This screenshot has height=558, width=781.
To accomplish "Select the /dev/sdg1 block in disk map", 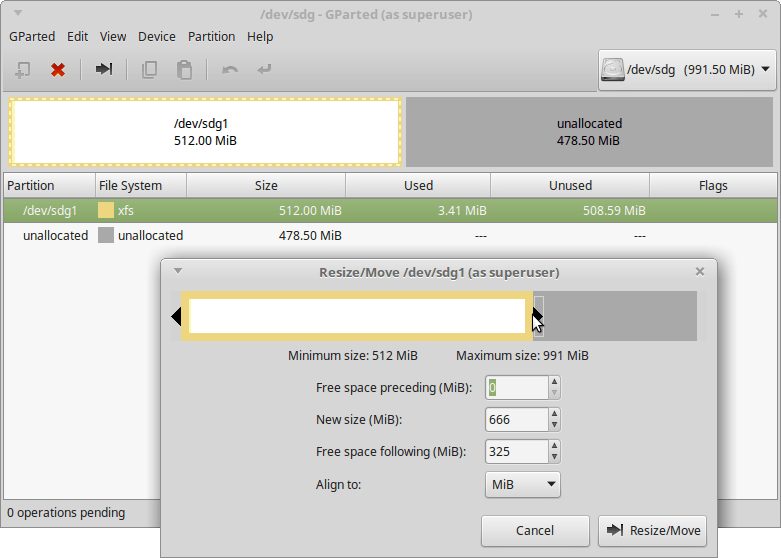I will 205,132.
